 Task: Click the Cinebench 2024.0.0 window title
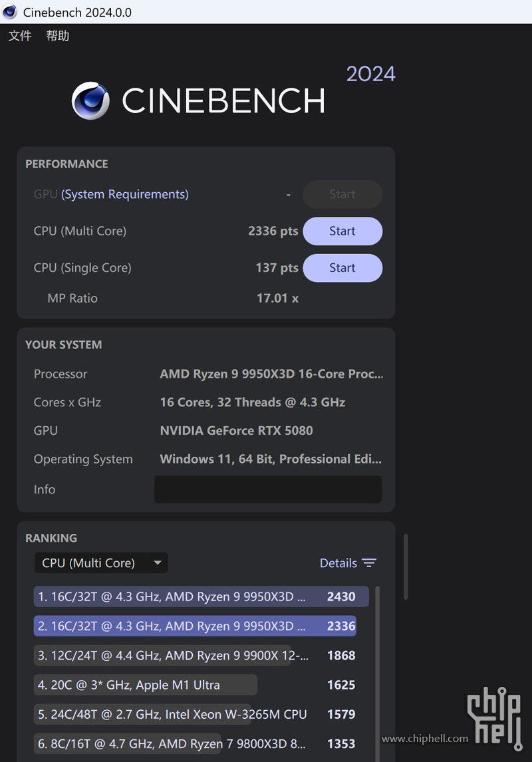77,12
